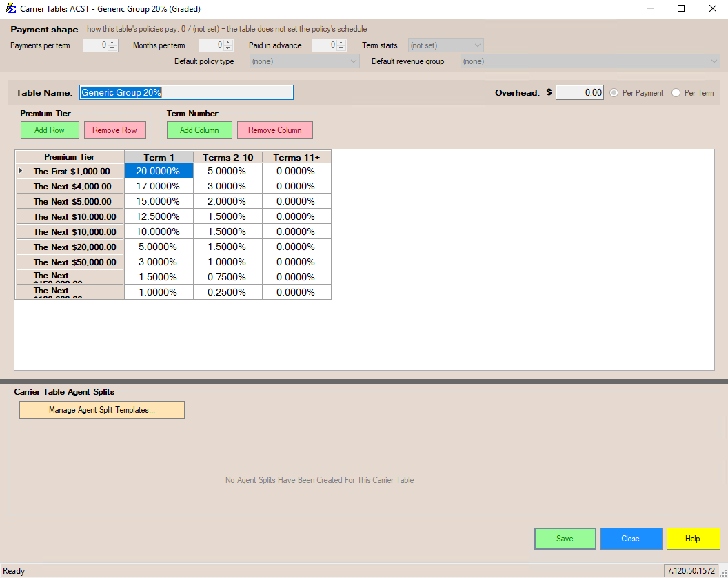Screen dimensions: 728x578
Task: Select the Per Term overhead option
Action: click(676, 93)
